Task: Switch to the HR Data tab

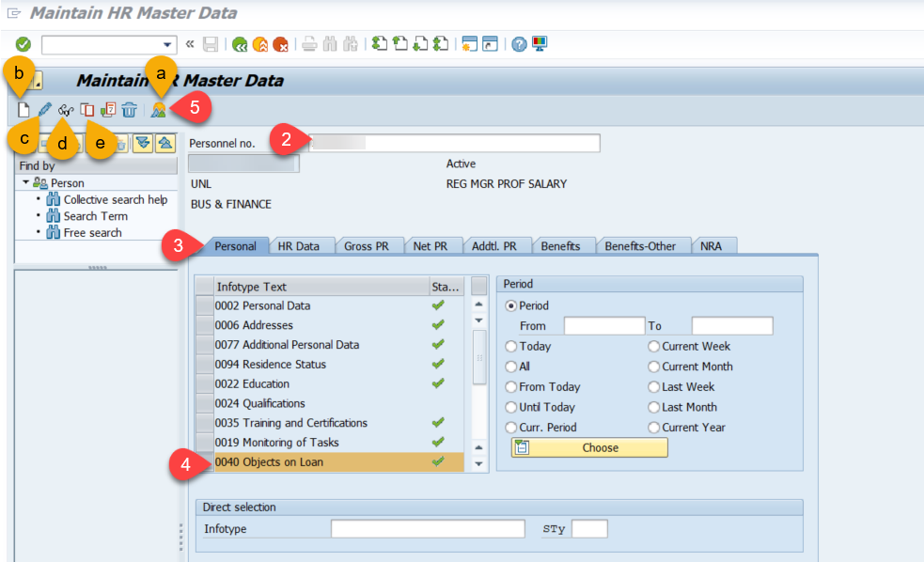Action: click(x=299, y=246)
